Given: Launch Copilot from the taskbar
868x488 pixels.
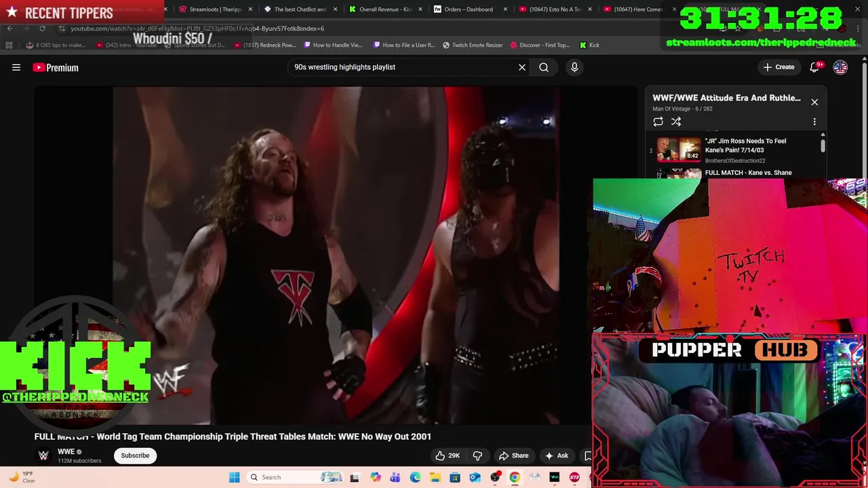Looking at the screenshot, I should click(x=375, y=477).
